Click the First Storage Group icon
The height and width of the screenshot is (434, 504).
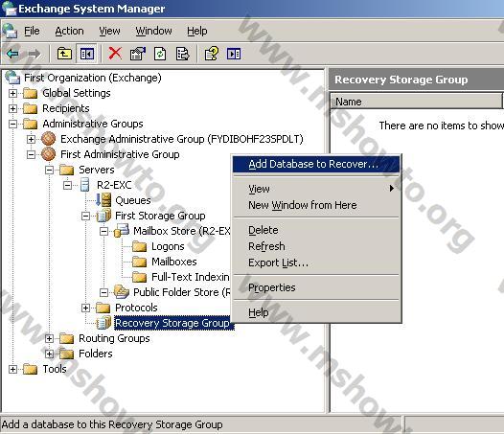pos(103,216)
